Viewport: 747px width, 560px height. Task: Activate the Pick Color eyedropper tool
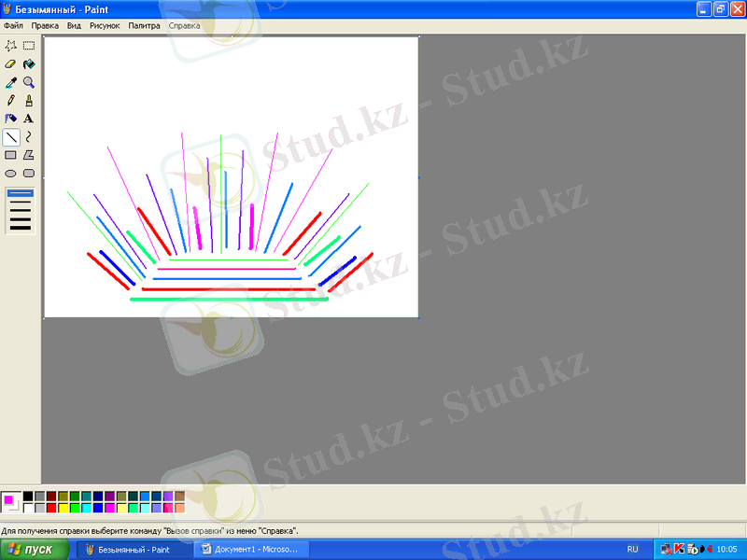(11, 82)
